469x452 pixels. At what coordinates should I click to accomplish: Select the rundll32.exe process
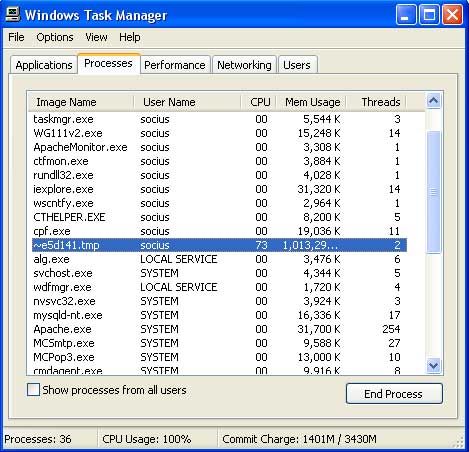tap(219, 175)
